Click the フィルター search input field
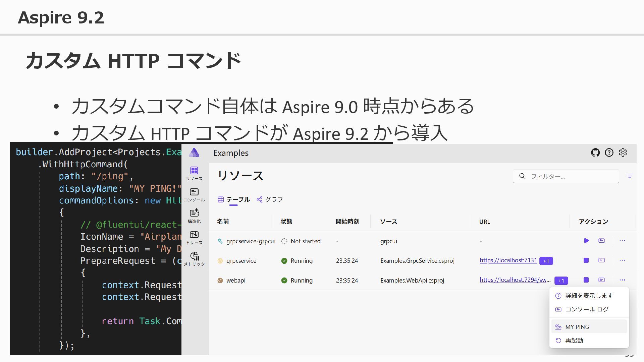Image resolution: width=644 pixels, height=362 pixels. [570, 176]
